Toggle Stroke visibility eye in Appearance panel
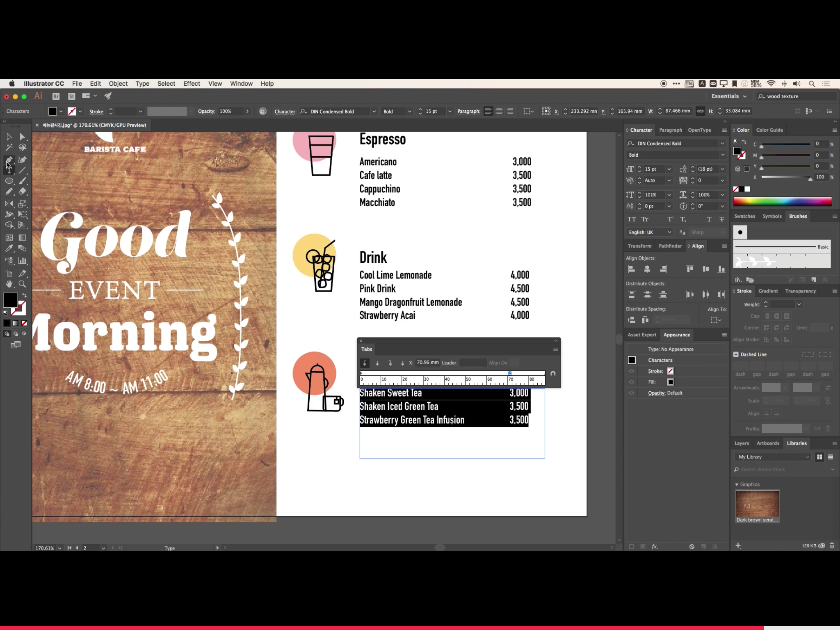 point(632,371)
